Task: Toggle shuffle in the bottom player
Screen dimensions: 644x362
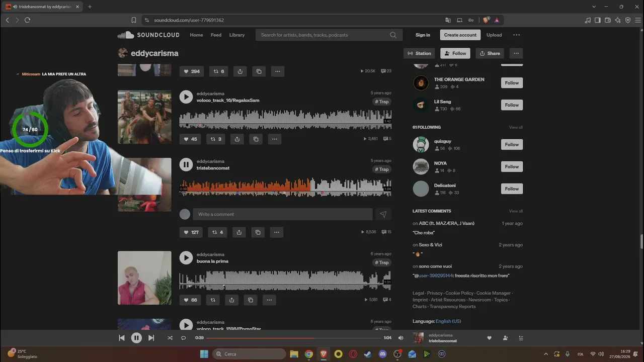Action: tap(170, 338)
